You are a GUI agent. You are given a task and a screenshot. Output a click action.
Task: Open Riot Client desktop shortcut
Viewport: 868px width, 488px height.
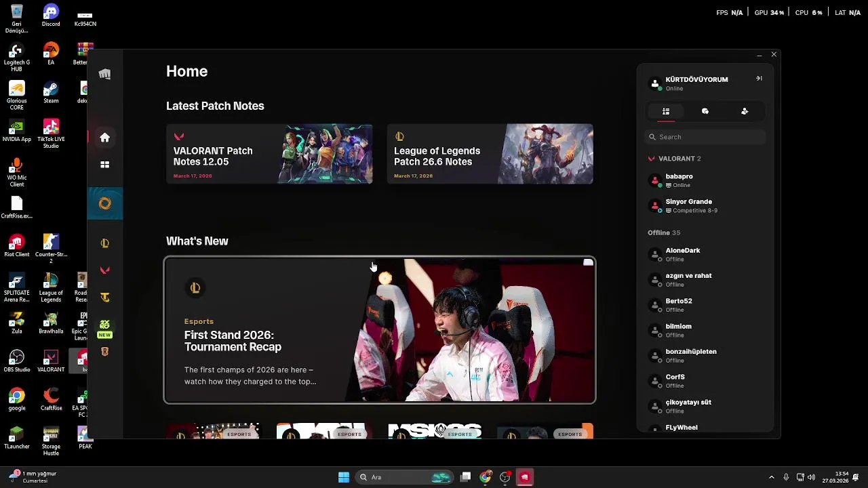(x=17, y=245)
